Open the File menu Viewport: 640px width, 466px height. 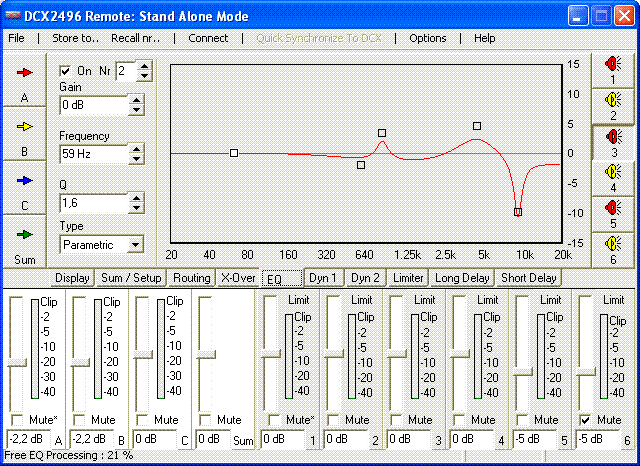16,38
